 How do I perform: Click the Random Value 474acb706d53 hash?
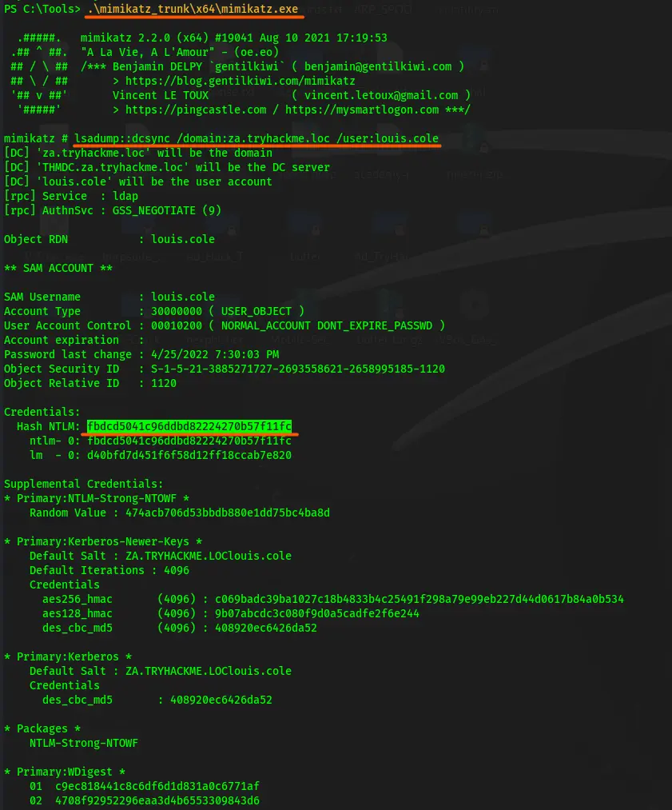click(228, 513)
